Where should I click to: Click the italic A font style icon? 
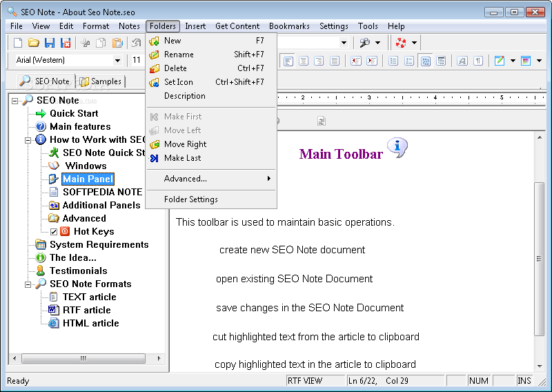pyautogui.click(x=462, y=61)
